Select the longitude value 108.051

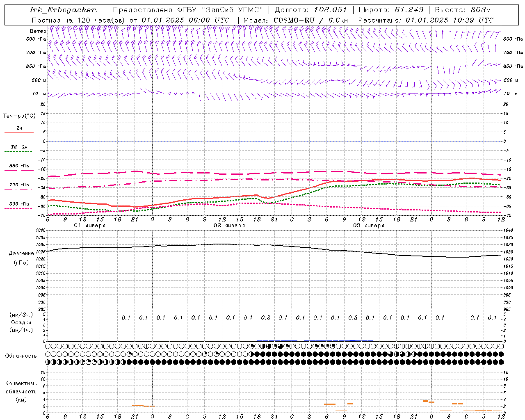[330, 10]
